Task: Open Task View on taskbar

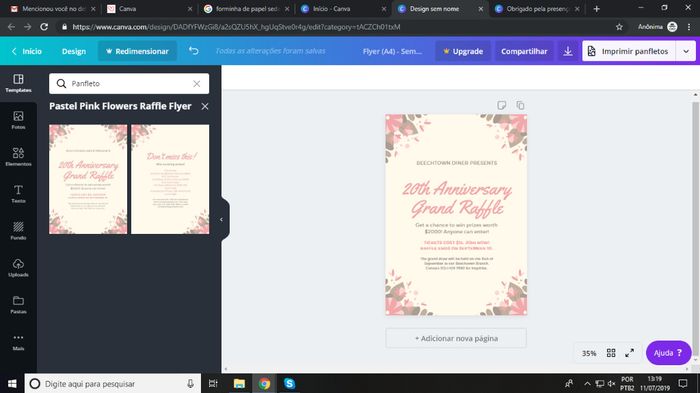Action: [x=213, y=383]
